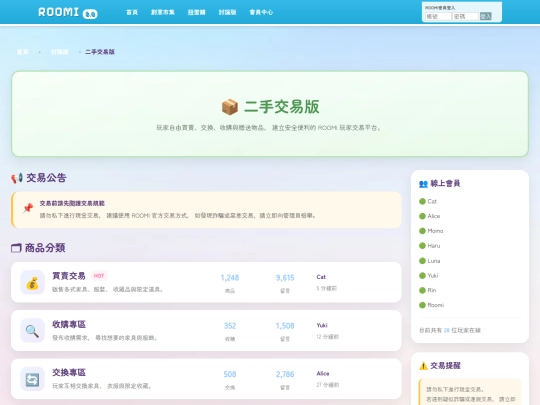Click the green status dot beside Cat
The height and width of the screenshot is (405, 540).
[x=422, y=201]
